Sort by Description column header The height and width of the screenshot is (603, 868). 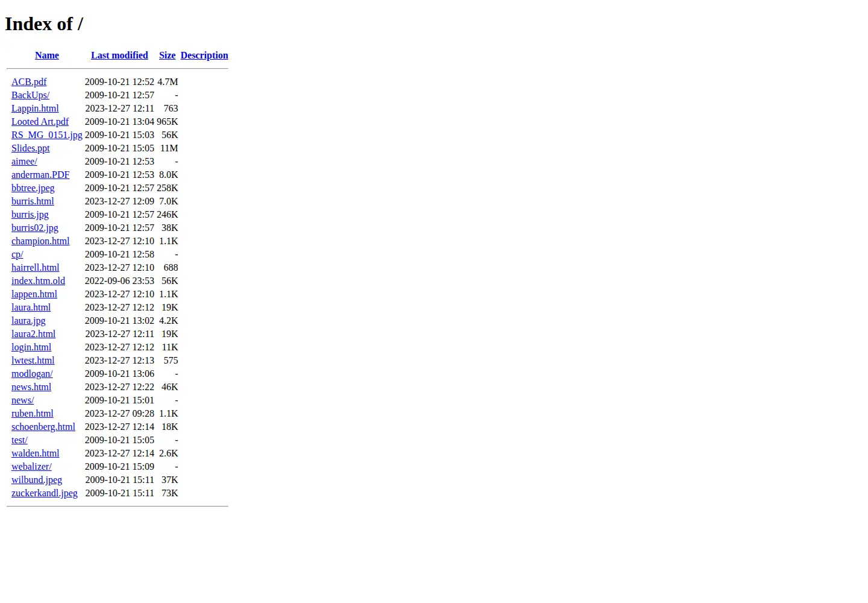tap(204, 55)
